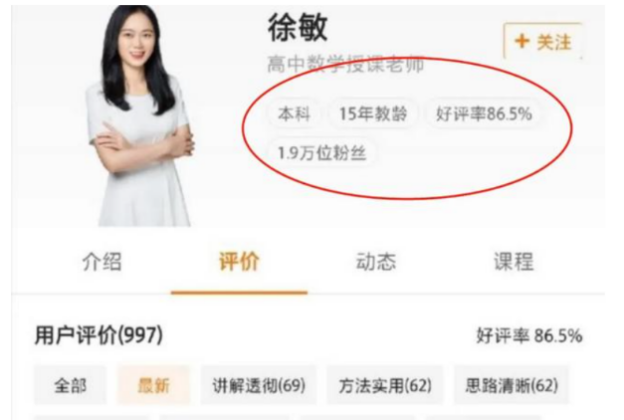The width and height of the screenshot is (624, 420).
Task: Tap the 15年教龄 tag
Action: (x=373, y=114)
